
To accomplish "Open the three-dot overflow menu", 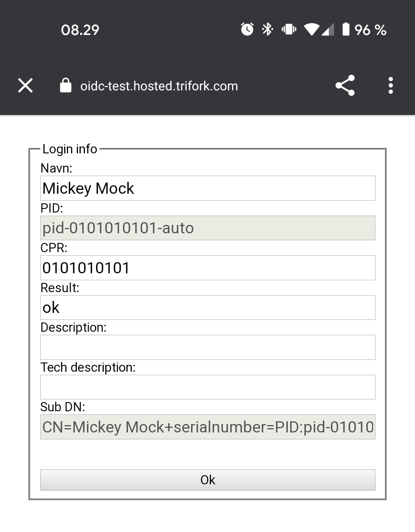I will [390, 85].
